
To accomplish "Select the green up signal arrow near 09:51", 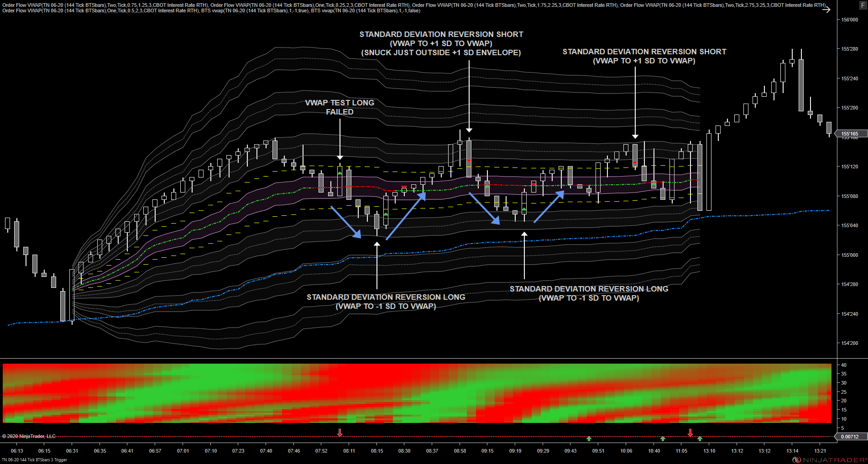I will pos(589,439).
